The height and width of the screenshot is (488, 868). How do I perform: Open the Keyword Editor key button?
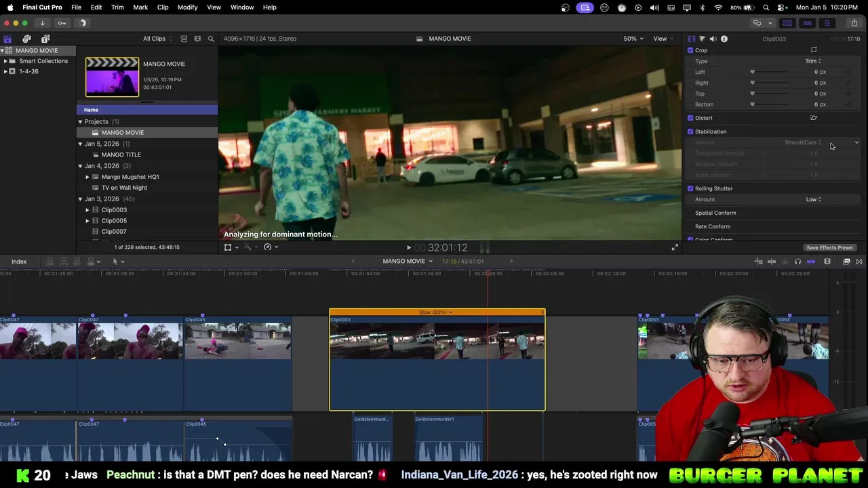62,23
